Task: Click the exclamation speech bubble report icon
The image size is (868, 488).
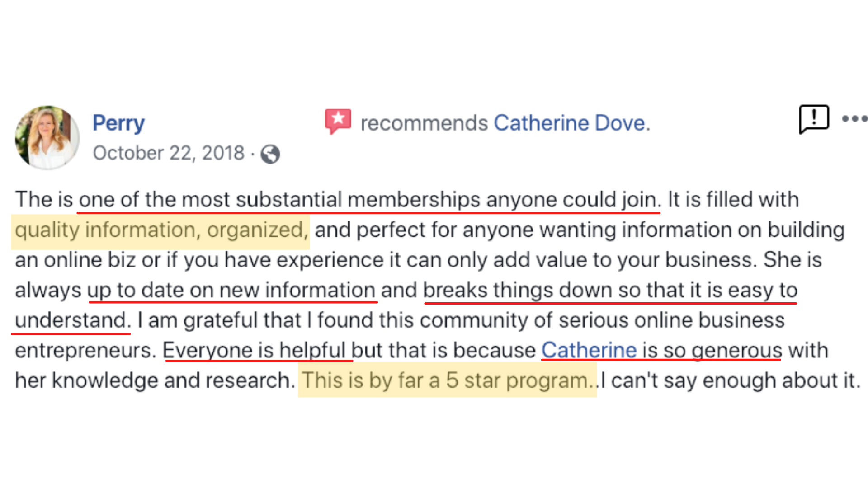Action: (814, 119)
